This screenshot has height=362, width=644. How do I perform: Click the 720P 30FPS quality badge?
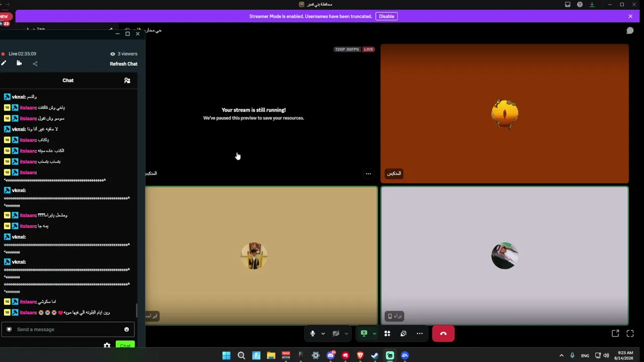click(347, 49)
